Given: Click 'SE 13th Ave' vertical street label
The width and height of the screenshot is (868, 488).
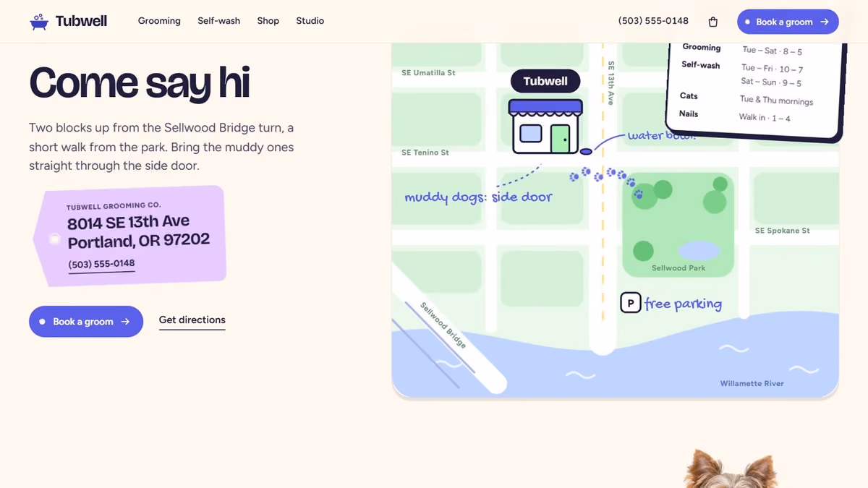Looking at the screenshot, I should click(610, 83).
